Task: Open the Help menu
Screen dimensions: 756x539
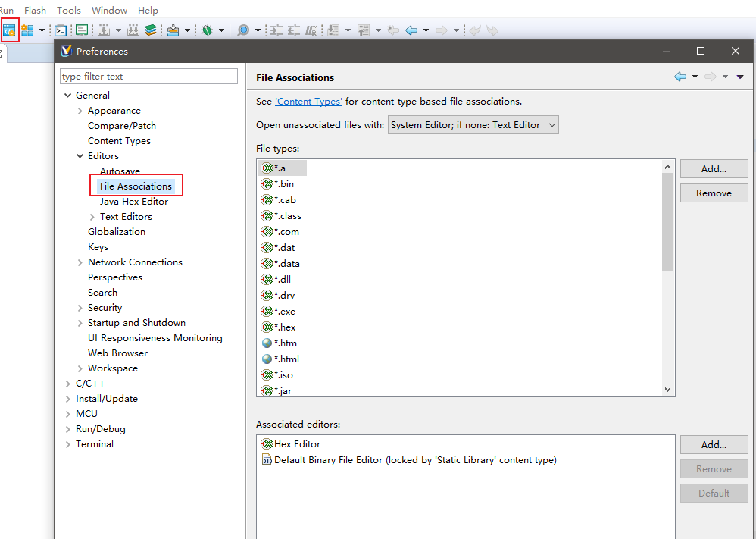Action: pos(148,10)
